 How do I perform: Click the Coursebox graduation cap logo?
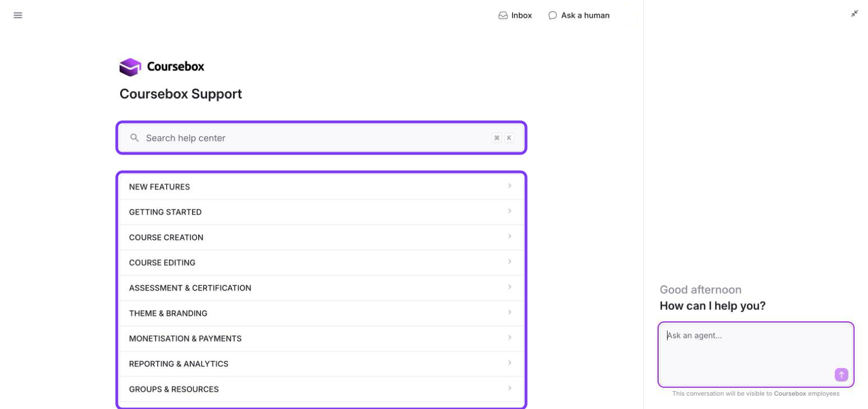point(130,67)
